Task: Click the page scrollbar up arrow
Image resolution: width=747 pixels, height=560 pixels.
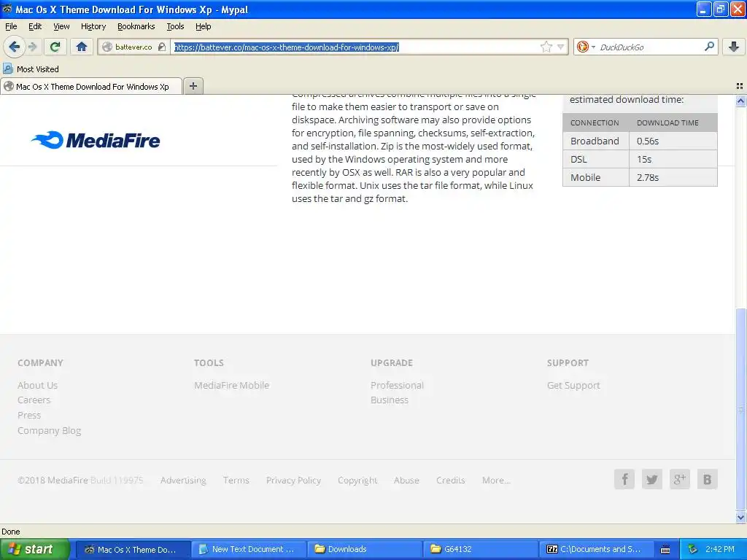Action: pos(740,101)
